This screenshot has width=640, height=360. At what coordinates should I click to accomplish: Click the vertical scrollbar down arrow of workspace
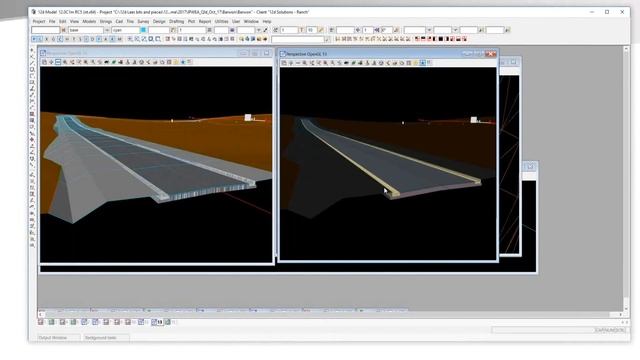click(626, 308)
